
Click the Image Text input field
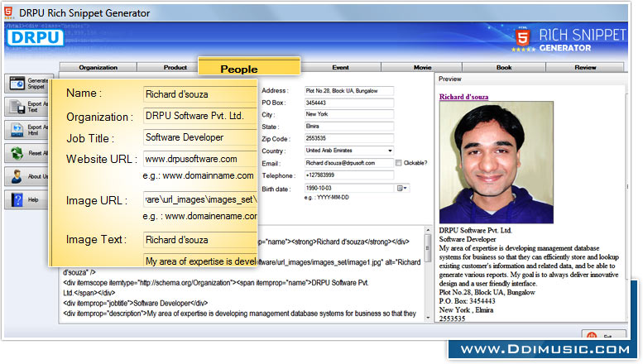coord(200,240)
